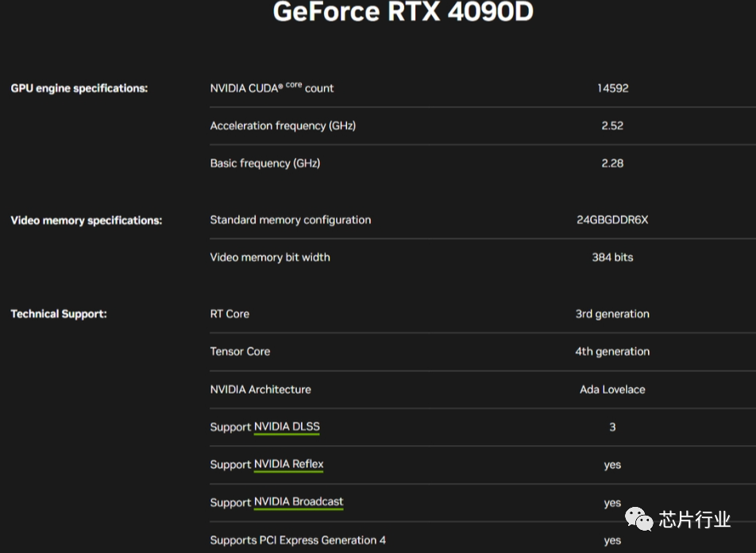
Task: Select the GPU engine specifications heading
Action: click(x=79, y=88)
